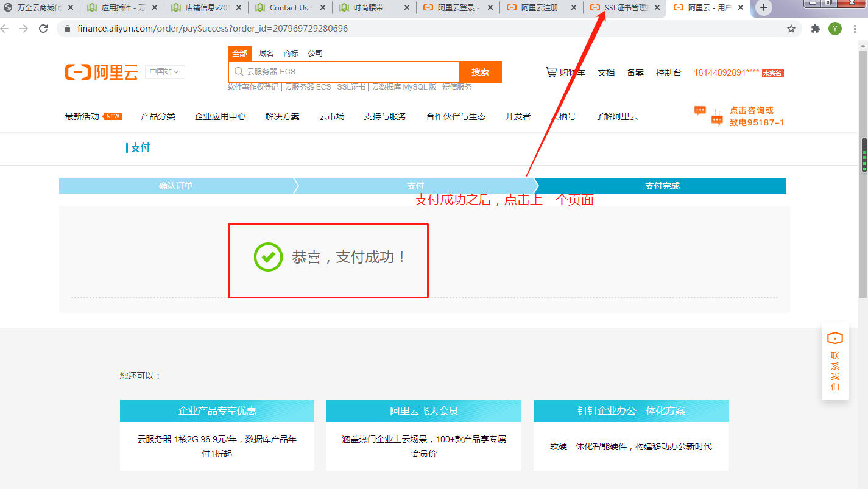Select the 域名 search category tab

point(266,54)
